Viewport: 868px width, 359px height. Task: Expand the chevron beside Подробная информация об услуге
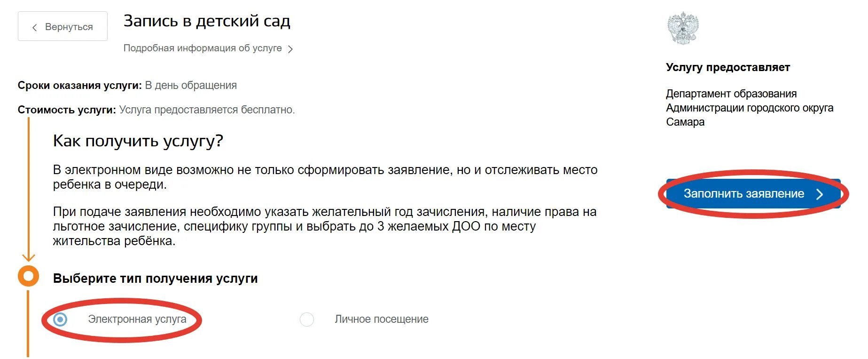click(x=290, y=49)
